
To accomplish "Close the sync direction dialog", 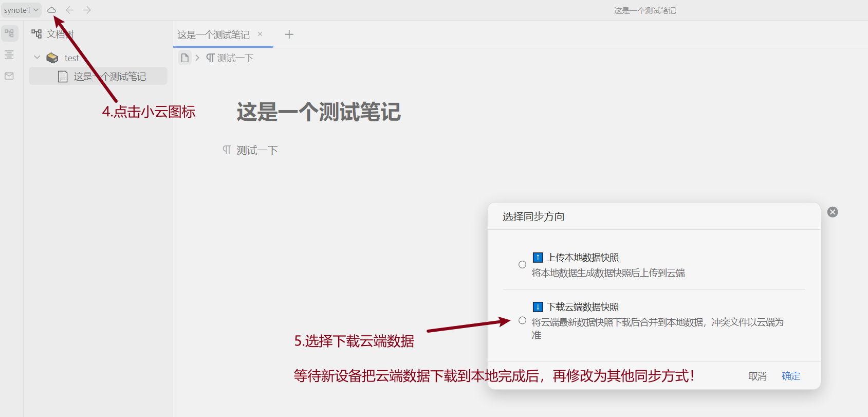I will 833,212.
